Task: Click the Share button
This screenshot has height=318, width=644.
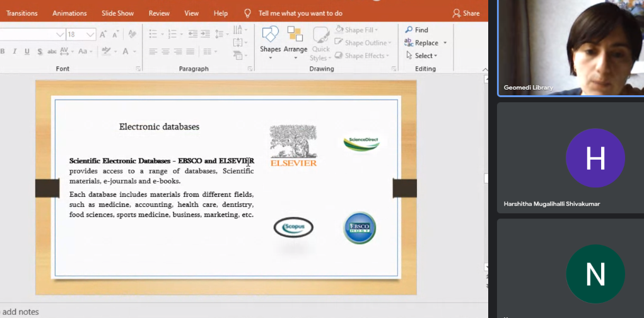Action: point(466,13)
